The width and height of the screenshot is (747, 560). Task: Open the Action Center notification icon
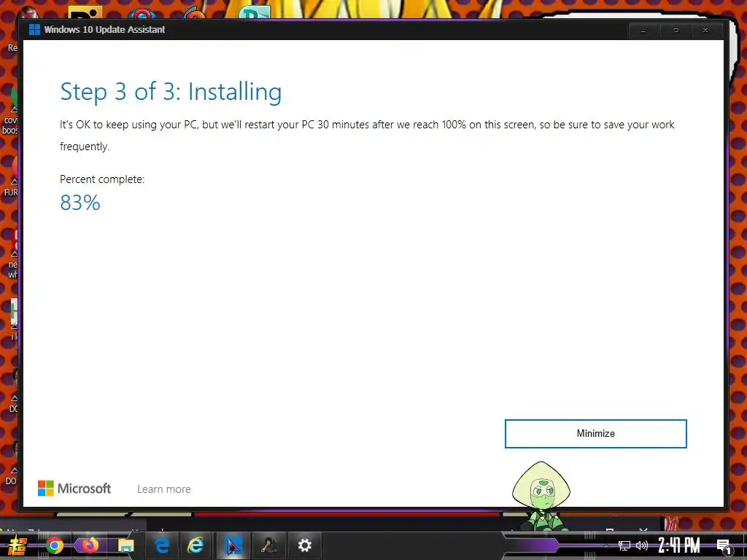[x=724, y=546]
